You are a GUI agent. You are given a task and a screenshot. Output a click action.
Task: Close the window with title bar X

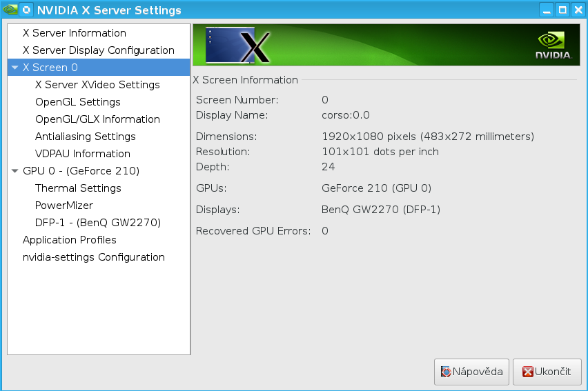[578, 10]
